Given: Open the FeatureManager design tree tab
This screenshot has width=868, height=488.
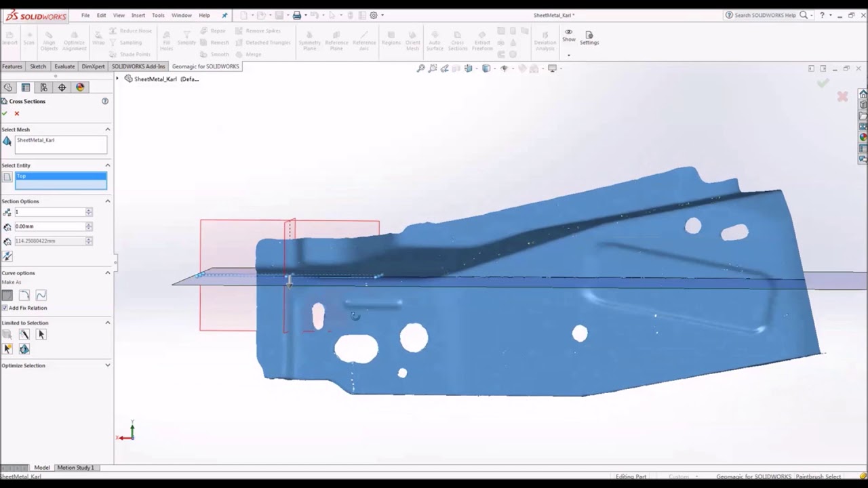Looking at the screenshot, I should pos(8,87).
